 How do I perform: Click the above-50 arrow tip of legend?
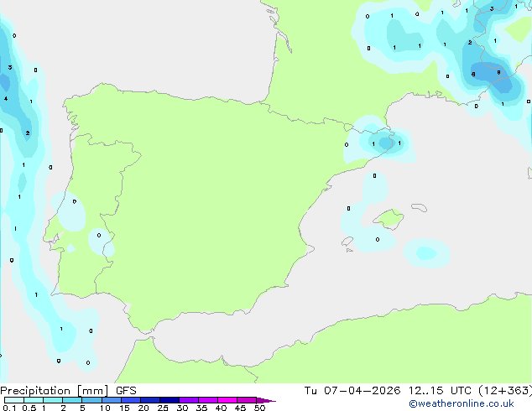pyautogui.click(x=266, y=400)
